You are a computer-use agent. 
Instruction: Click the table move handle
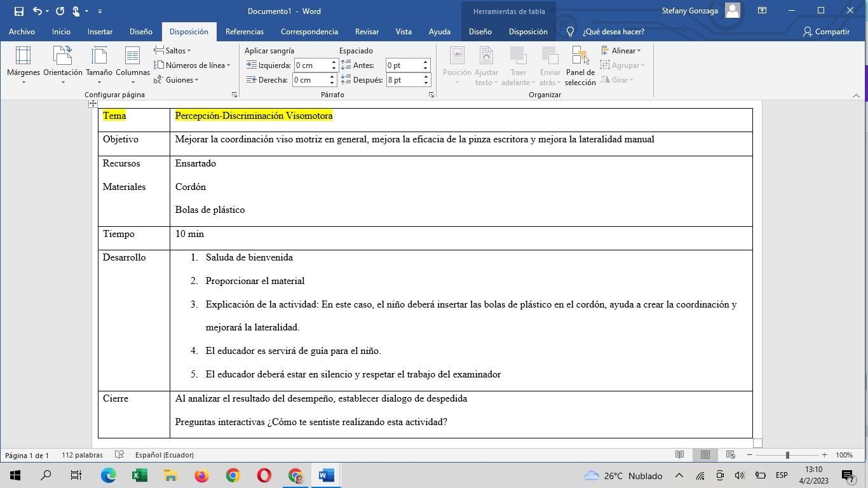93,104
